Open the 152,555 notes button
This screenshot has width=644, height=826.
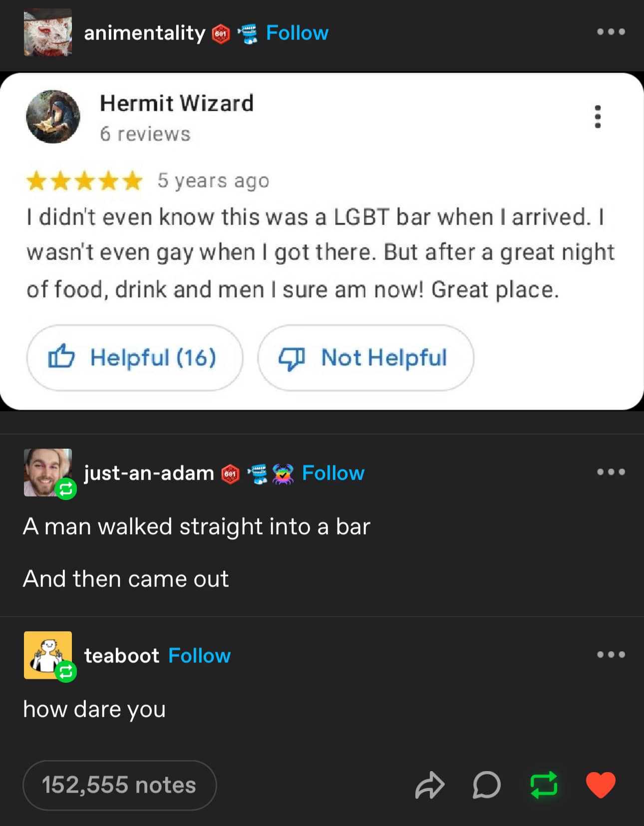119,785
